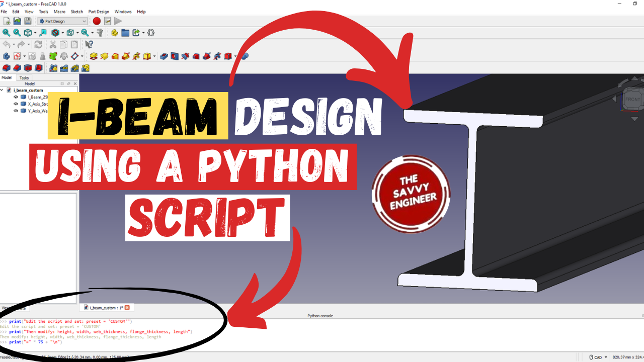Click the FRONT face of navigation cube

pos(632,99)
